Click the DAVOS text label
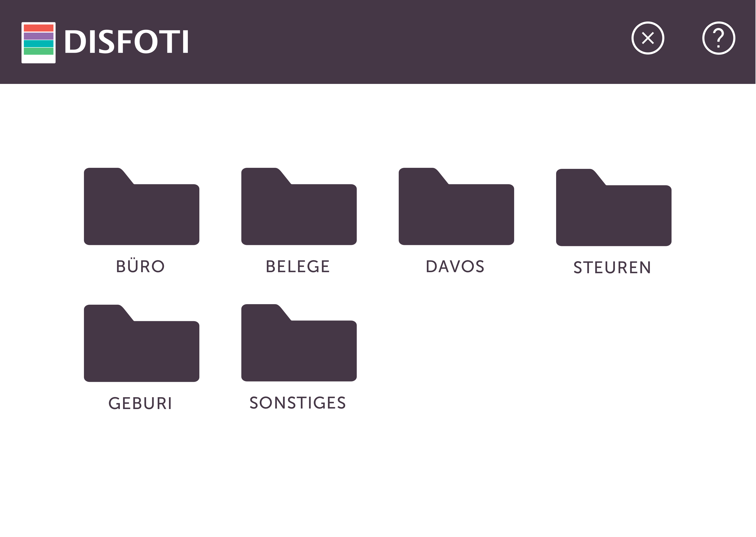The height and width of the screenshot is (537, 756). (455, 266)
